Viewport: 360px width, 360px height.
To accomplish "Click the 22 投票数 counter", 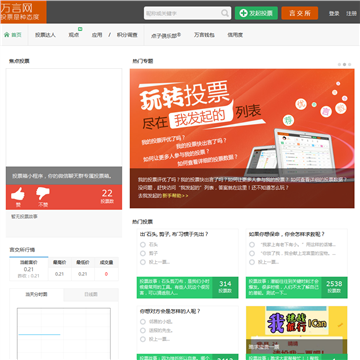I will point(107,196).
